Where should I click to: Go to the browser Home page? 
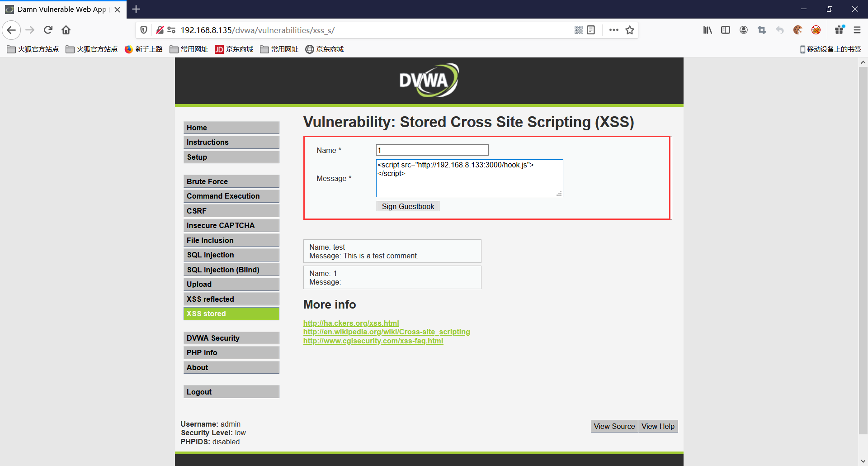coord(66,30)
